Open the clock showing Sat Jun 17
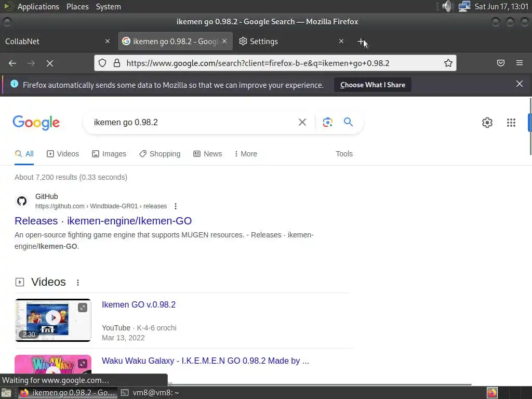Image resolution: width=532 pixels, height=399 pixels. 501,6
